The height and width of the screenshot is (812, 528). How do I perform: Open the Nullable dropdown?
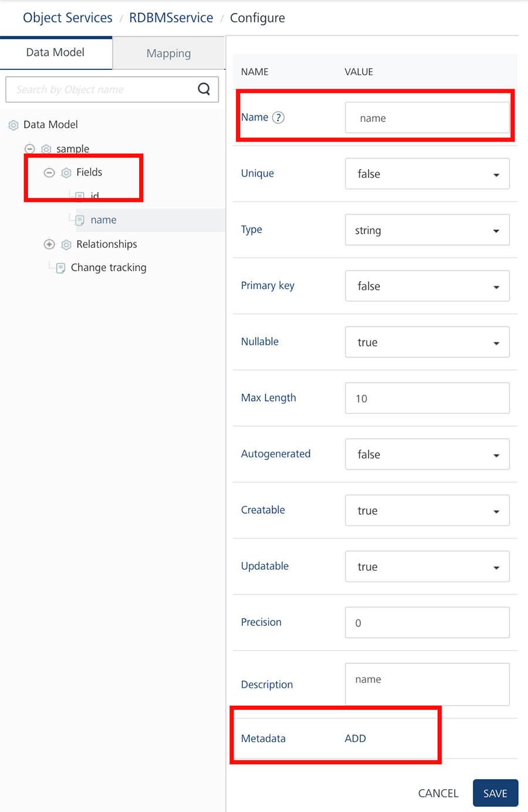click(x=427, y=342)
